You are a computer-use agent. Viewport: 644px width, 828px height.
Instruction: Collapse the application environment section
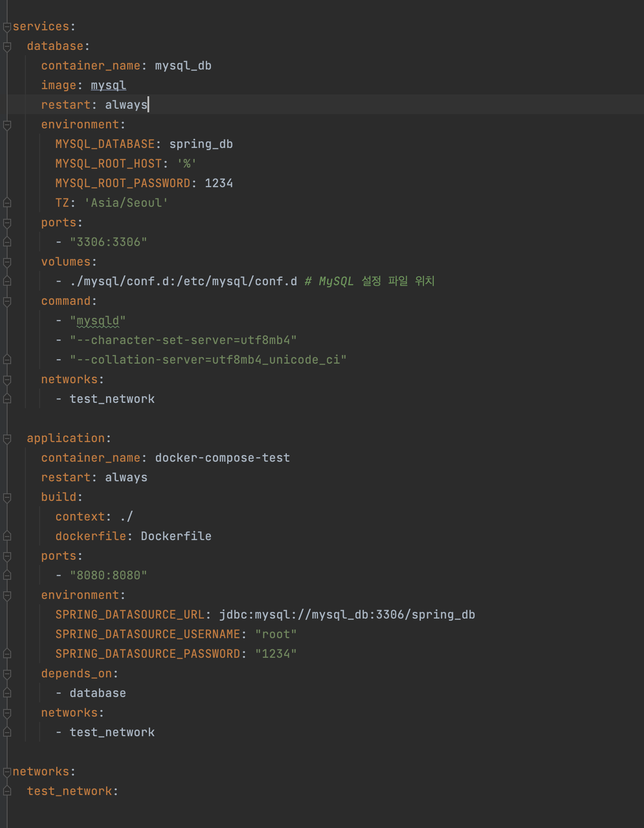point(7,595)
